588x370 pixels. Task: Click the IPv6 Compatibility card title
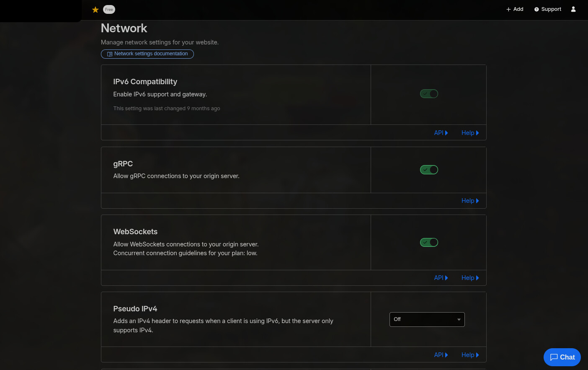(x=145, y=82)
